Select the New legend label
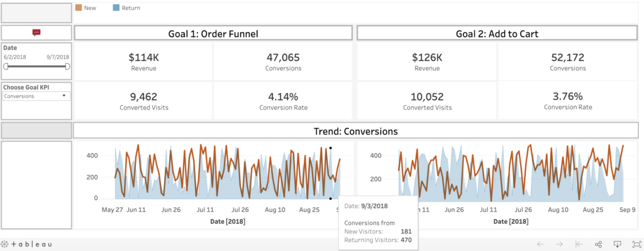This screenshot has width=644, height=251. (x=90, y=8)
